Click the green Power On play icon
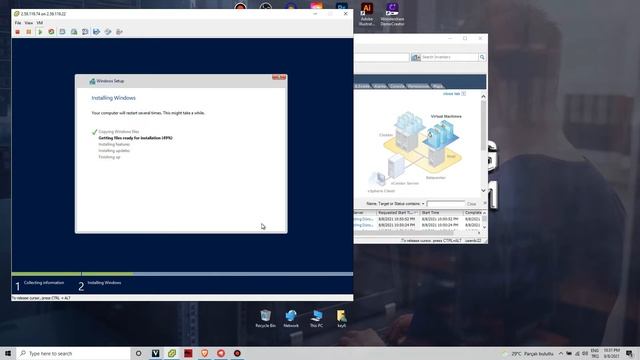 40,32
